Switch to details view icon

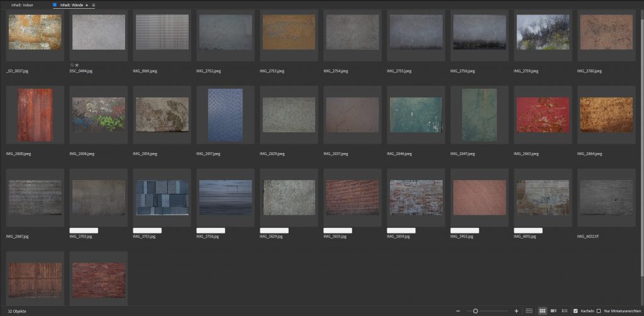(553, 311)
